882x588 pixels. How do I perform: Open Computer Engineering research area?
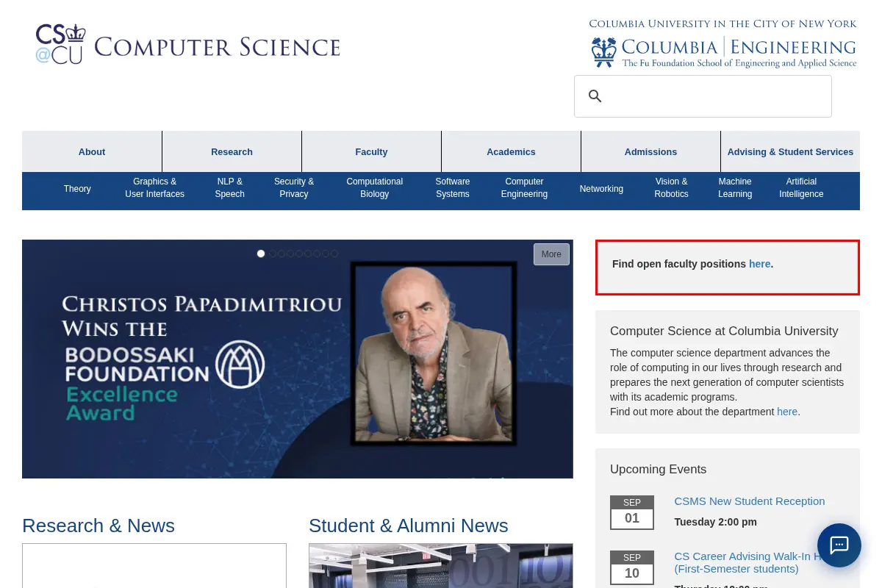click(x=524, y=188)
